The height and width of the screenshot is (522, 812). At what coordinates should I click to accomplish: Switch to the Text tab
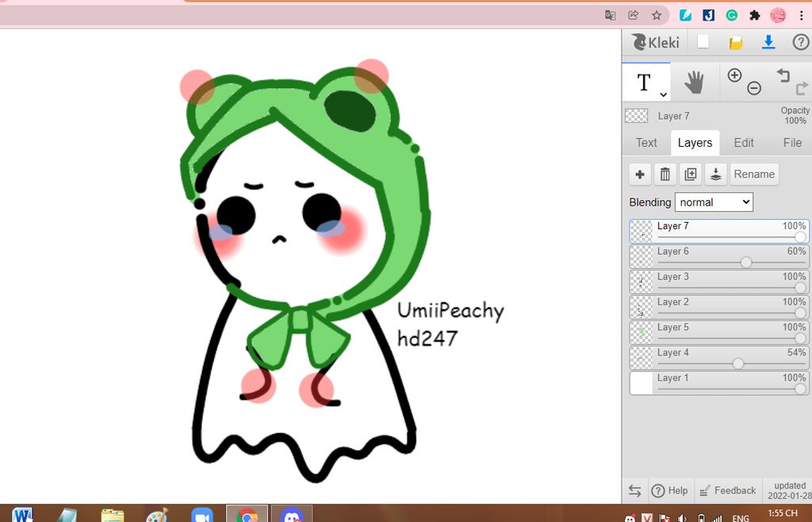[x=646, y=143]
